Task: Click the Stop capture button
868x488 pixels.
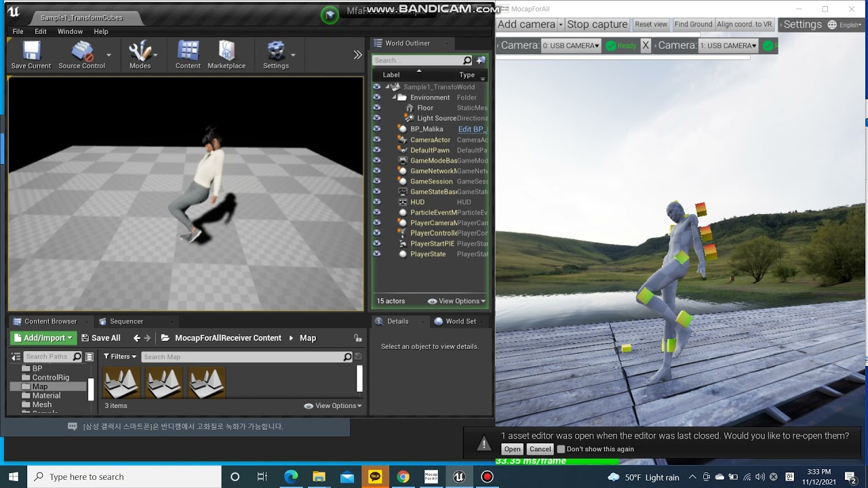Action: click(597, 24)
